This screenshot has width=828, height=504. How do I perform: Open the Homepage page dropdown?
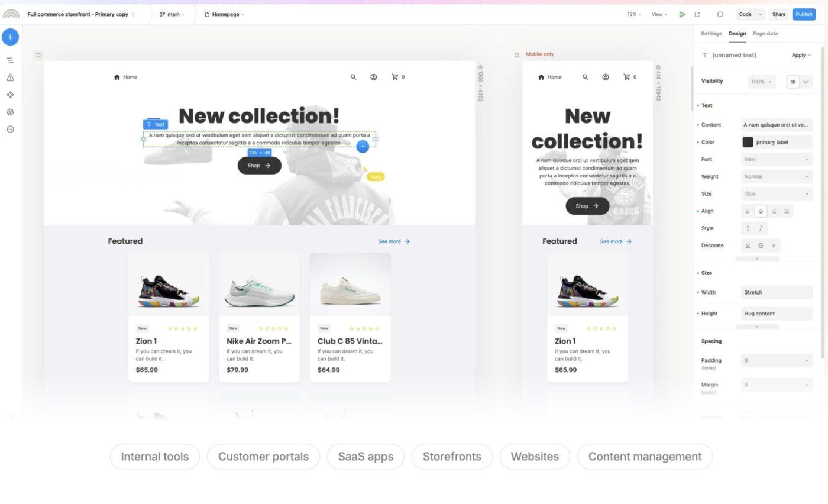pos(224,14)
